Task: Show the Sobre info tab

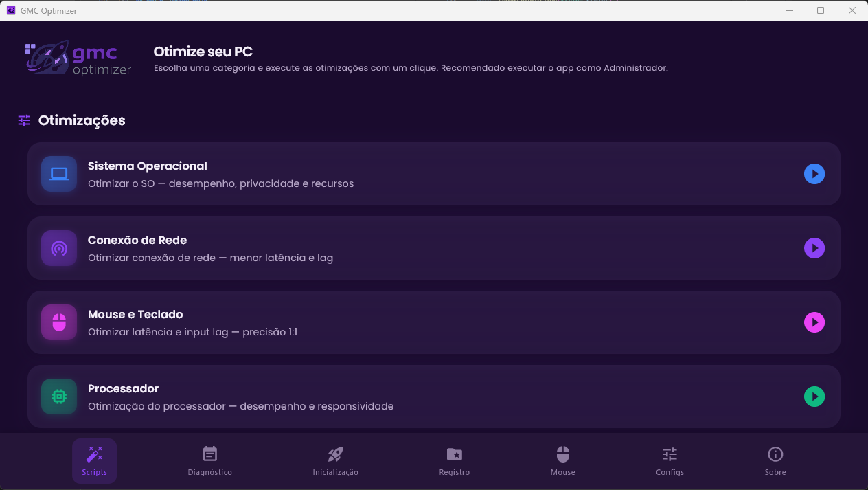Action: pyautogui.click(x=775, y=461)
